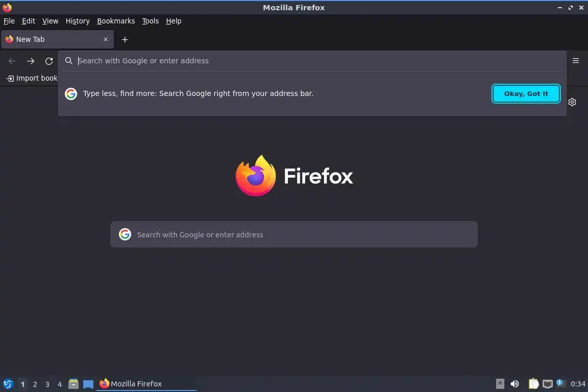Open the Tools menu
Screen dimensions: 588x392
[151, 21]
